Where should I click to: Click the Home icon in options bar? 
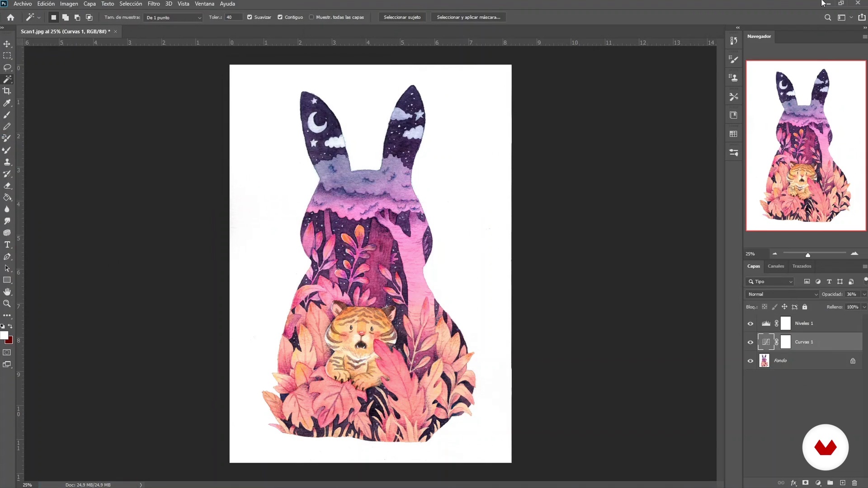tap(10, 17)
